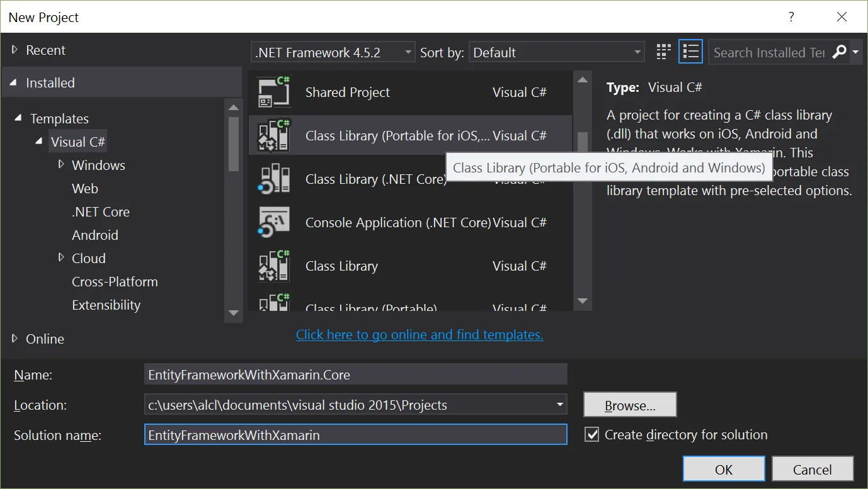Select the Android template category

click(x=95, y=235)
